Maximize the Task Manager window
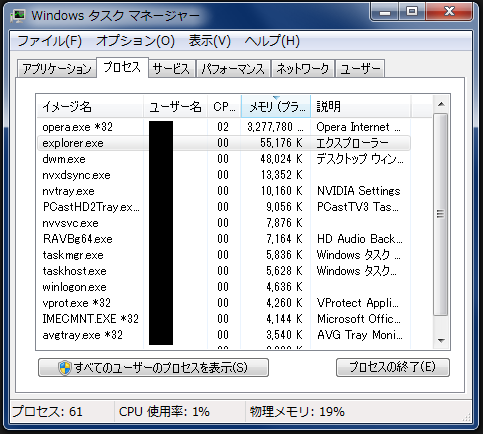Viewport: 483px width, 434px height. 412,12
